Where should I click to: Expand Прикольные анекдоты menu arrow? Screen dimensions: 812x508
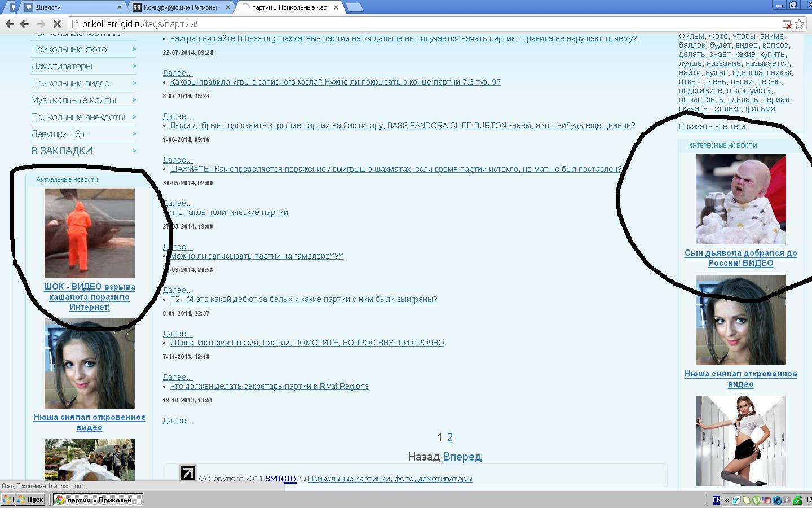click(x=134, y=117)
